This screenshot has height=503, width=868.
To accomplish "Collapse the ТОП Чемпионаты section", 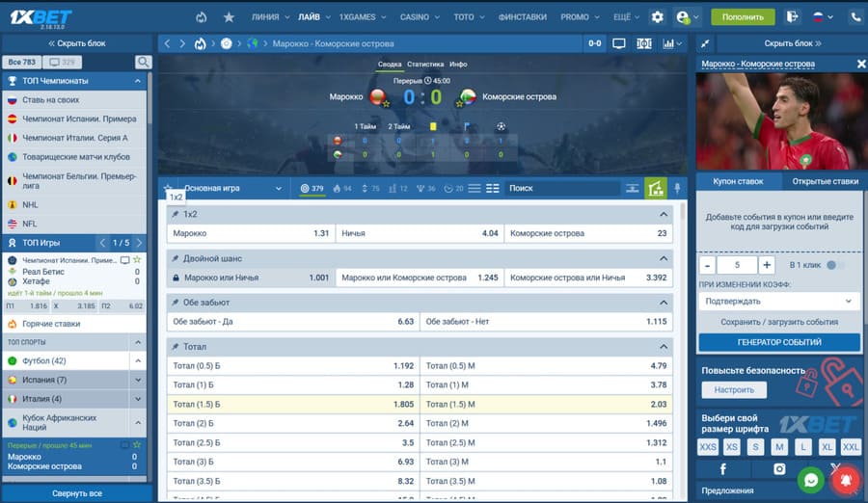I will pos(137,81).
